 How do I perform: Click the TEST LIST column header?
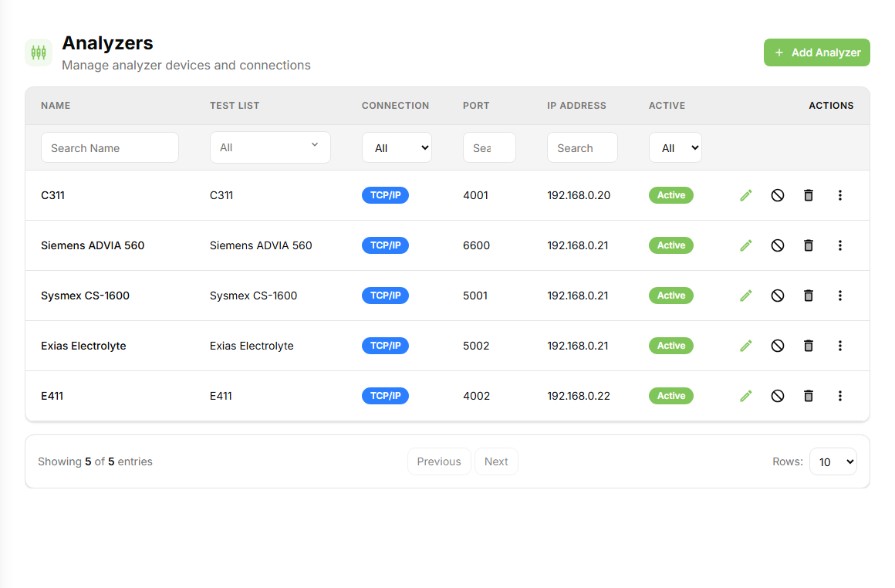pos(235,106)
